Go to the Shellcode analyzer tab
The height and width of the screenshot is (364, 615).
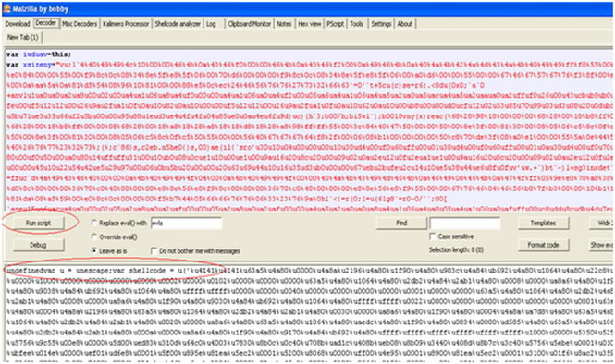(x=178, y=24)
